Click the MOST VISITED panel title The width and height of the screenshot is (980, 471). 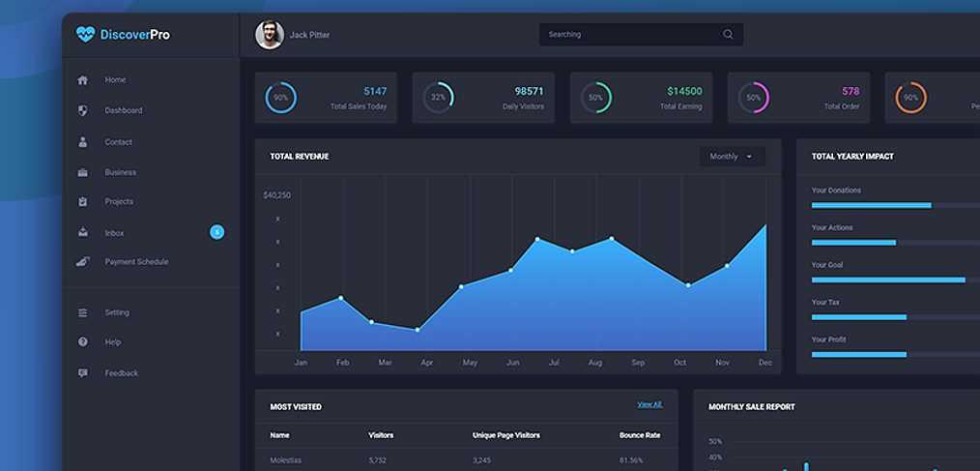tap(296, 407)
